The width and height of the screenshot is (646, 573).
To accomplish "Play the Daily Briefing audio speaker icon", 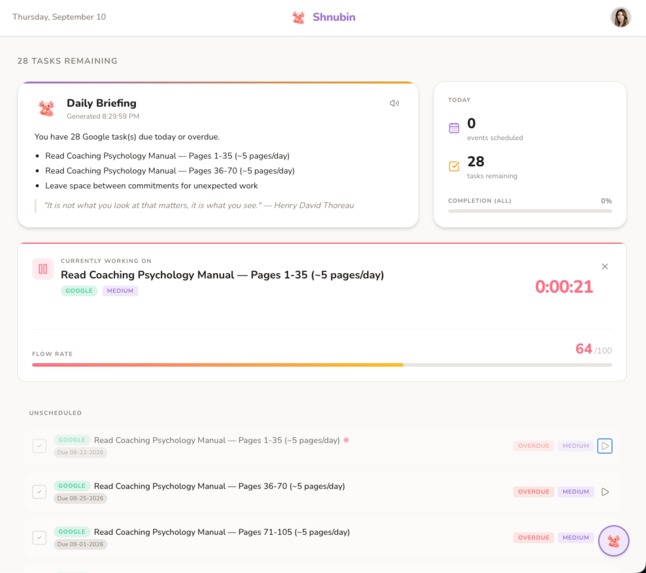I will tap(394, 103).
